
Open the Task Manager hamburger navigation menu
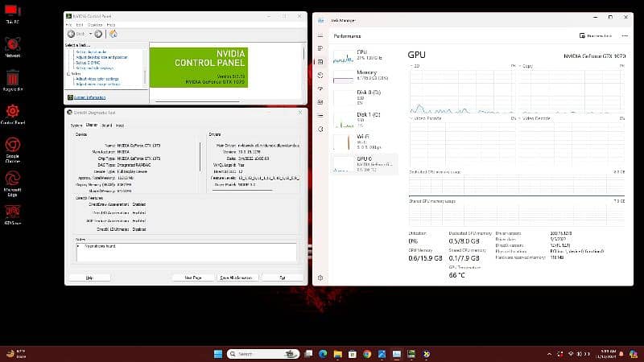(x=321, y=35)
